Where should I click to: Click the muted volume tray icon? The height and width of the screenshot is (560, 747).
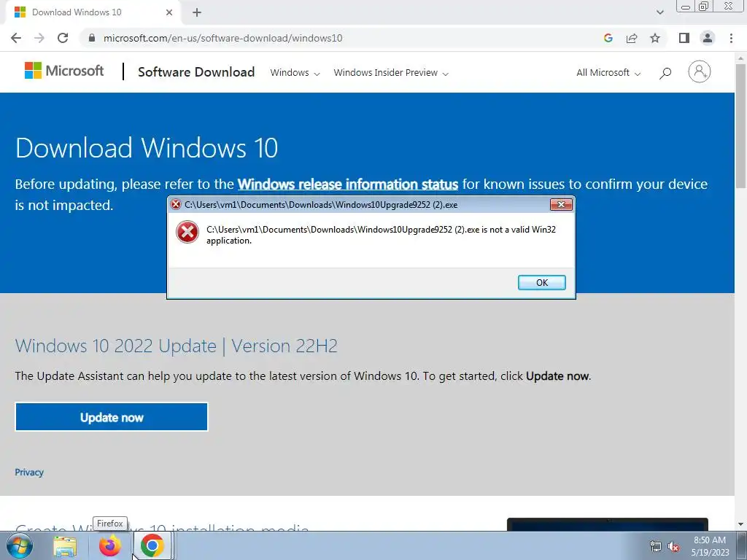(673, 547)
